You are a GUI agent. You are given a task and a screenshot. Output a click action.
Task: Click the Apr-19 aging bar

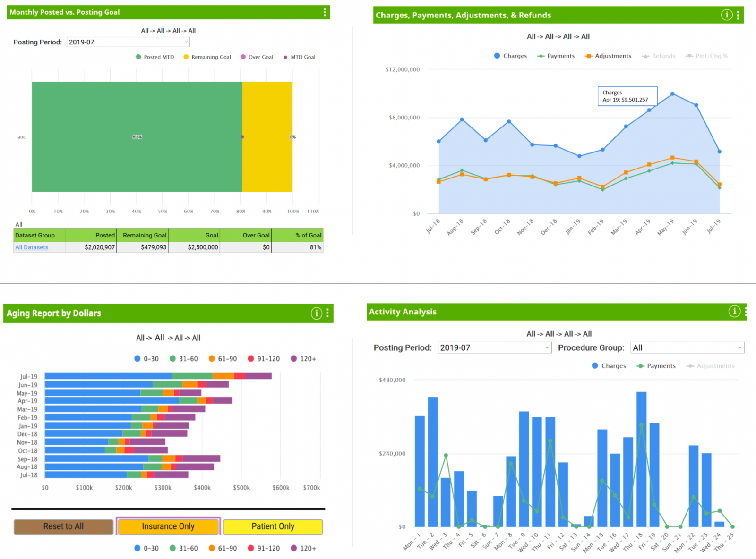point(138,400)
